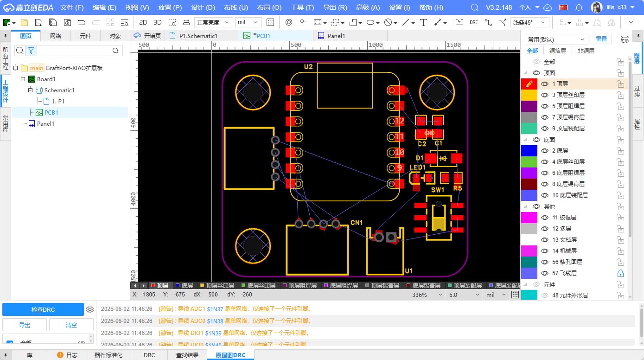Select the text tool in toolbar
The image size is (644, 360).
tap(423, 22)
